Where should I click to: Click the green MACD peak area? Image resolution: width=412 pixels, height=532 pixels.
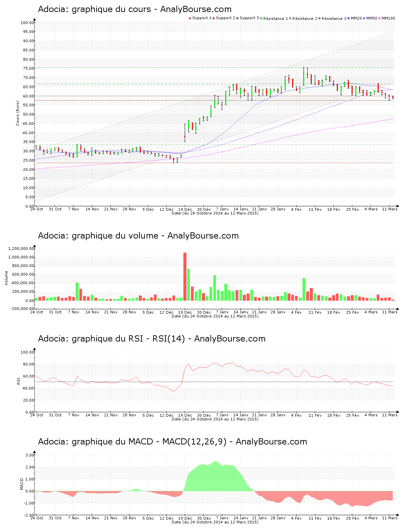pyautogui.click(x=215, y=477)
